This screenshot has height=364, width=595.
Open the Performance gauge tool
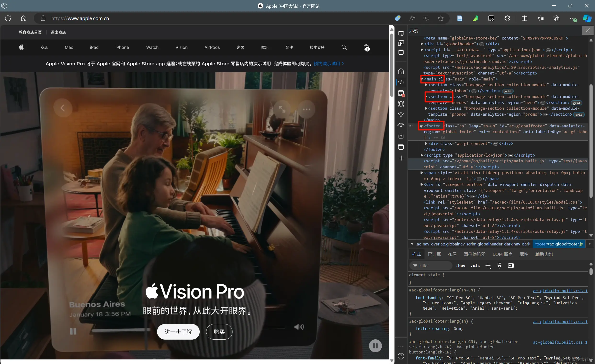point(401,125)
